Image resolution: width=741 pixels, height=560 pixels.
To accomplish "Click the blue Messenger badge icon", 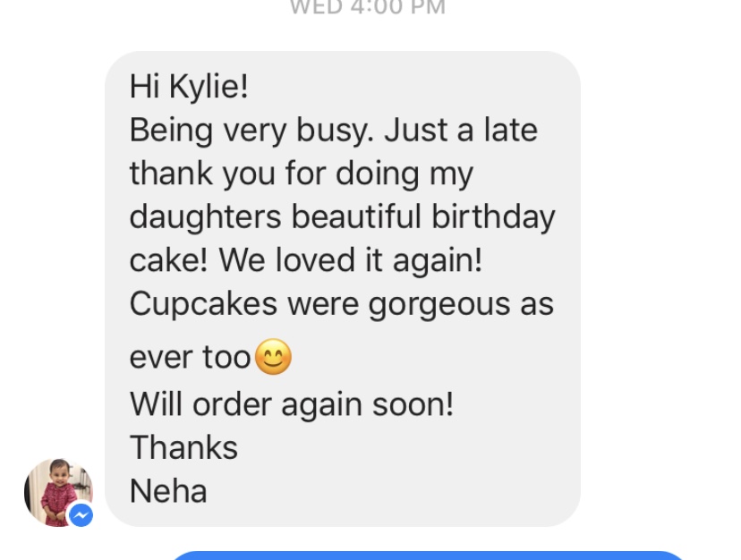I will 81,514.
